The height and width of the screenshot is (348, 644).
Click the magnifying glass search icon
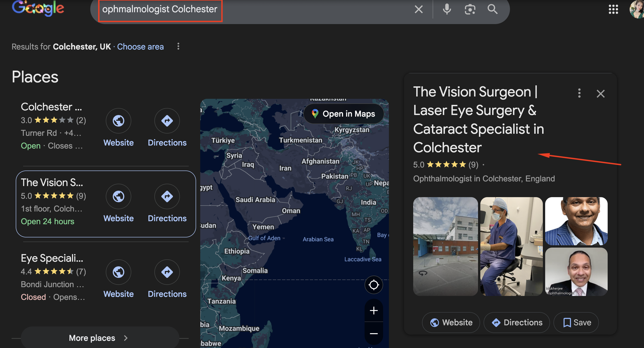pyautogui.click(x=492, y=9)
